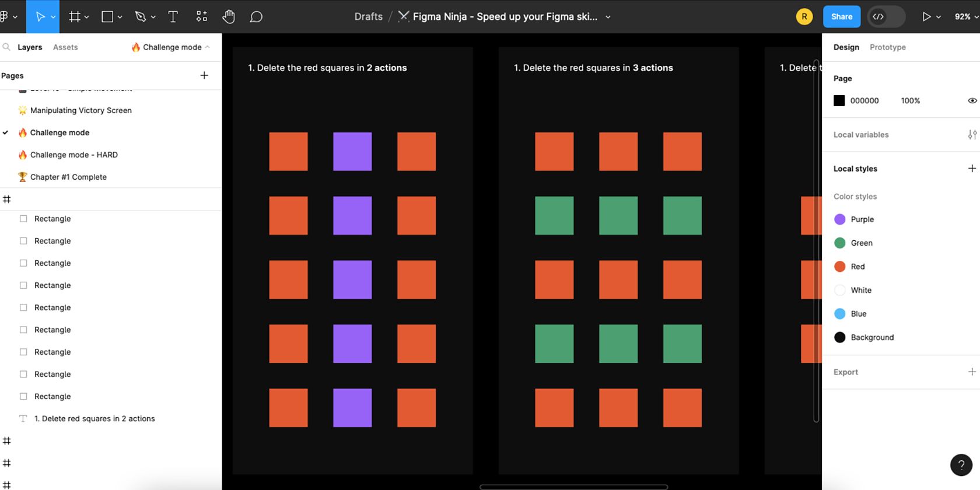980x490 pixels.
Task: Open Local variables settings icon
Action: [x=972, y=135]
